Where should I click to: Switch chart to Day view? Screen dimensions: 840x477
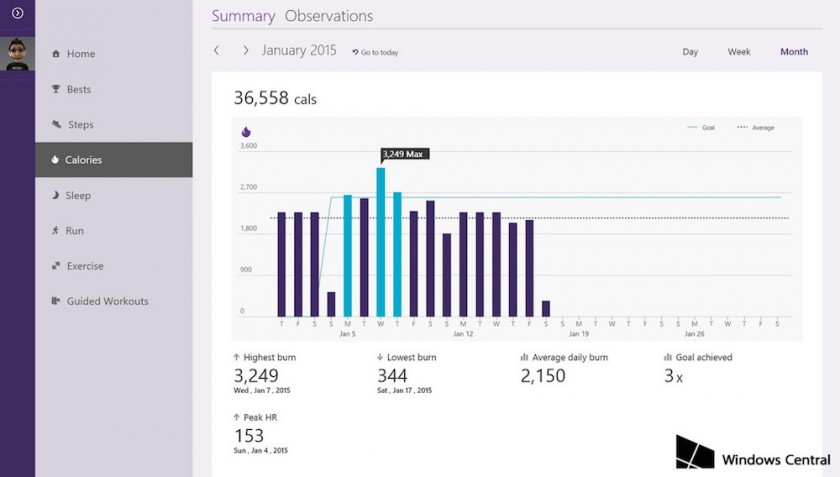[690, 52]
